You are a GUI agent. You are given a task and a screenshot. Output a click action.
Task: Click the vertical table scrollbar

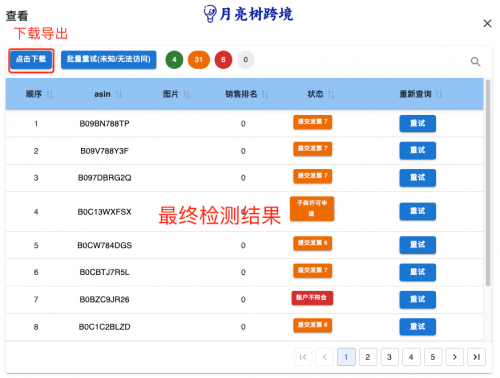488,183
